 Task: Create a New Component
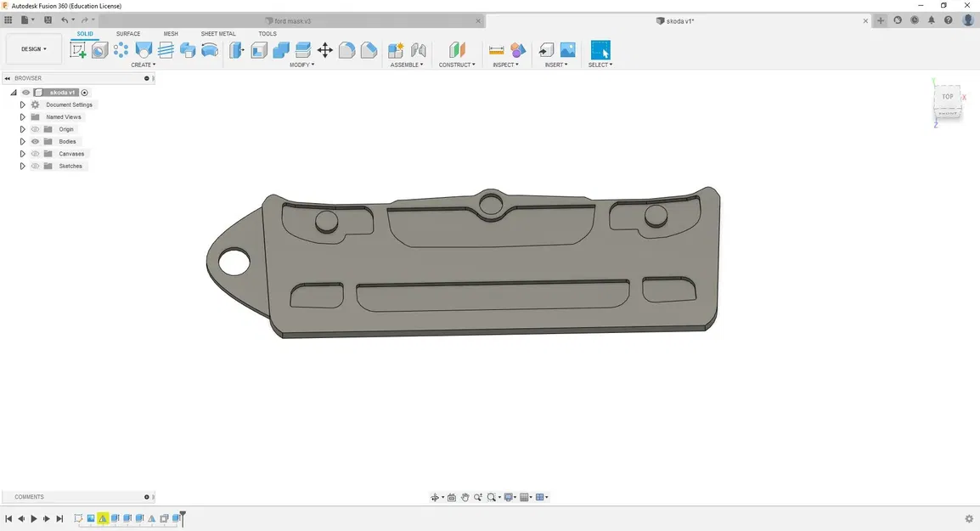[396, 50]
